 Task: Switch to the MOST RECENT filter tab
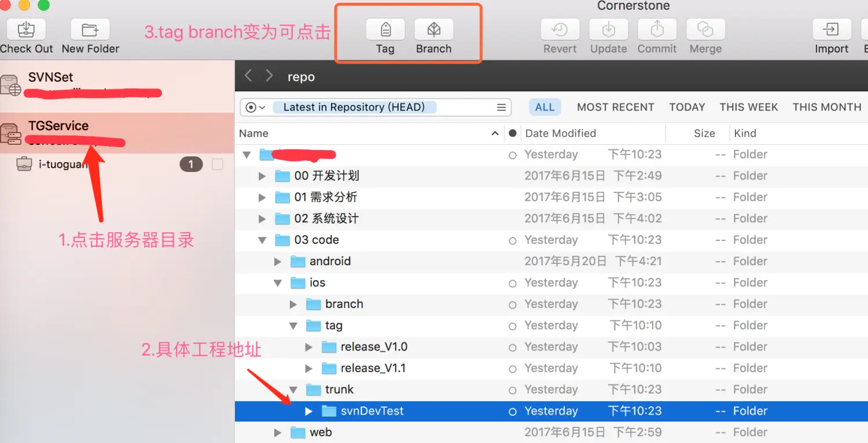coord(615,107)
